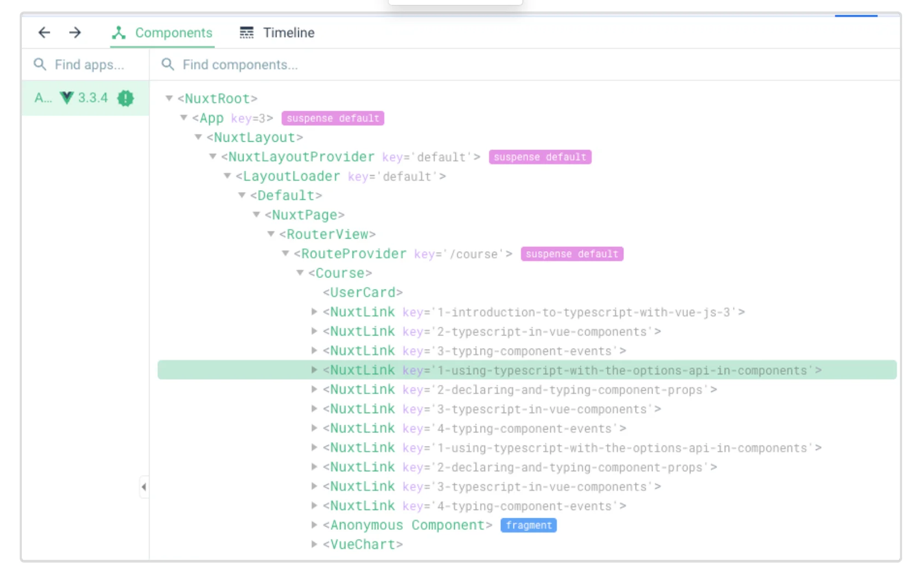The height and width of the screenshot is (579, 924).
Task: Expand the VueChart component node
Action: (314, 544)
